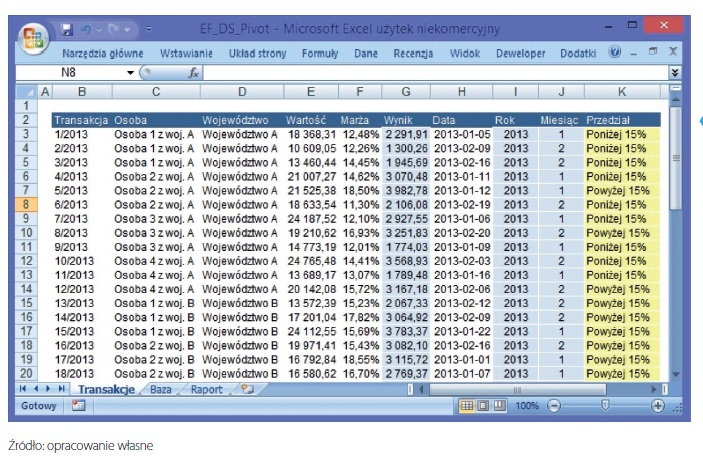Viewport: 703px width, 456px height.
Task: Switch to Page Layout view
Action: tap(482, 406)
